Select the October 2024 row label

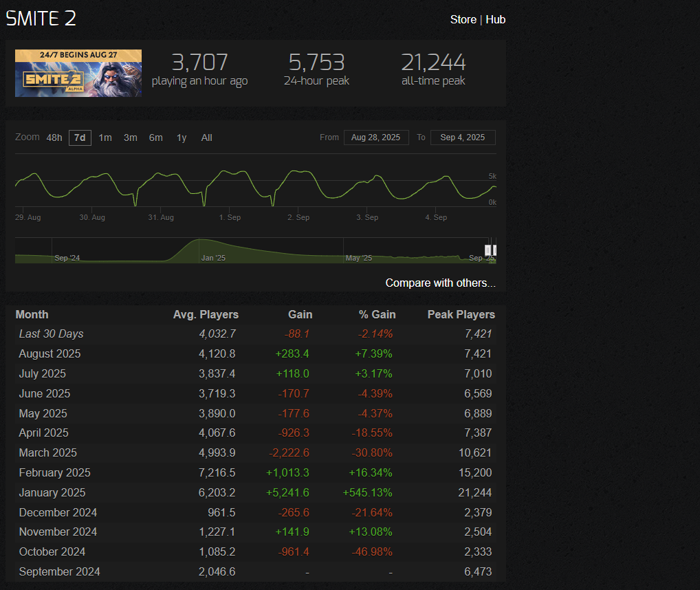pyautogui.click(x=52, y=551)
